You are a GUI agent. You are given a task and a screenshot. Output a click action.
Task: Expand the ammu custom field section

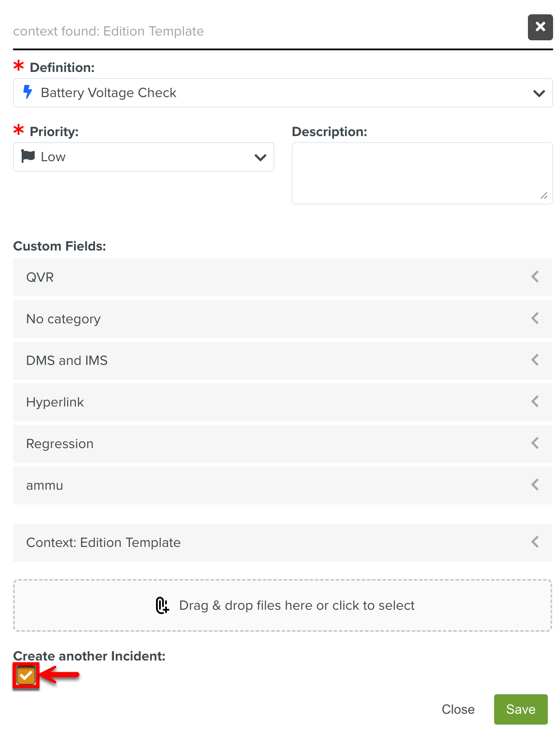pyautogui.click(x=535, y=485)
